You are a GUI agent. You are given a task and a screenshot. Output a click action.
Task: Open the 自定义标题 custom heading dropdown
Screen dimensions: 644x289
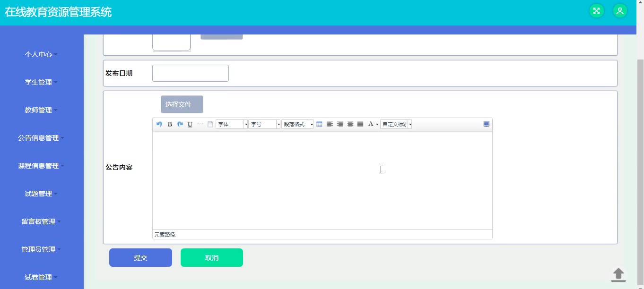(x=396, y=124)
